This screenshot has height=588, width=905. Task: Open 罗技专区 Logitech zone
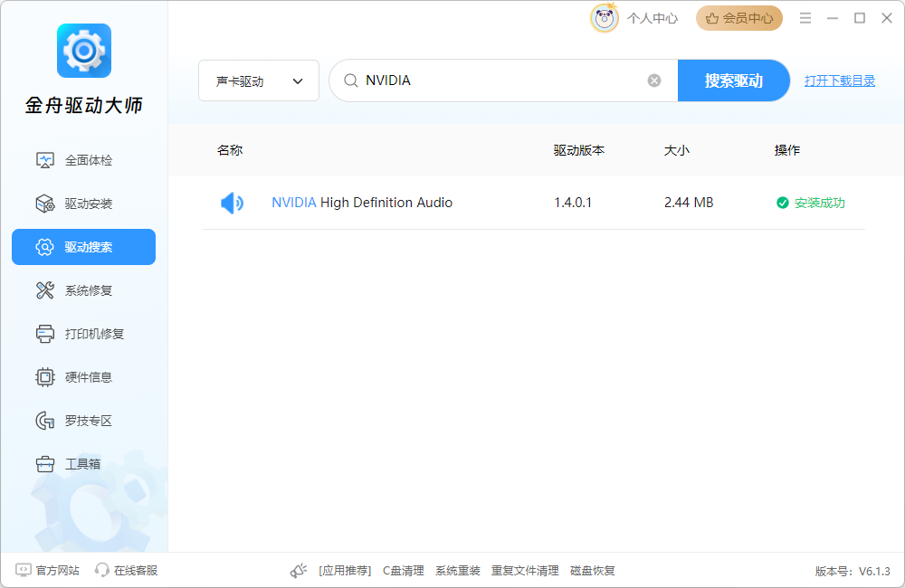coord(83,421)
